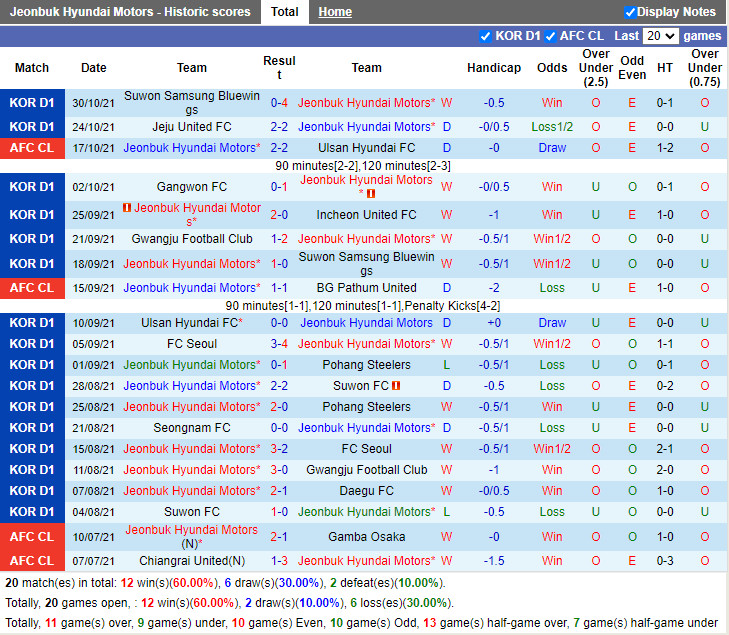Switch to the Home tab
This screenshot has height=635, width=729.
click(x=335, y=12)
